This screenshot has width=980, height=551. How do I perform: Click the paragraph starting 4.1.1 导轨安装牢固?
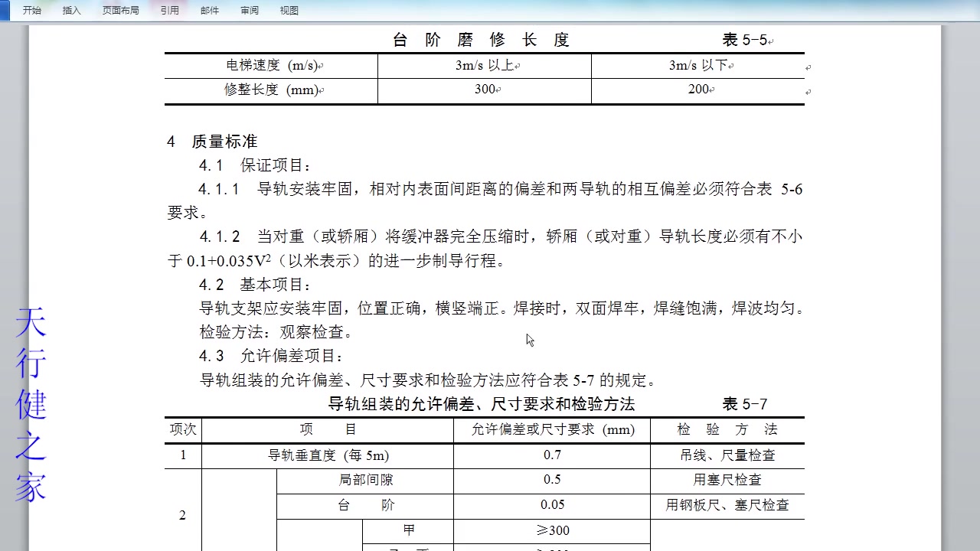click(485, 201)
